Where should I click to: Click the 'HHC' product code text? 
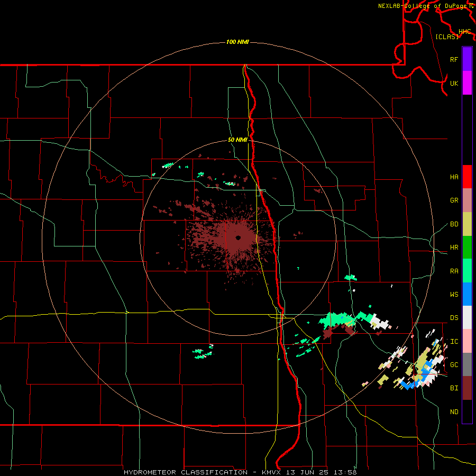464,32
